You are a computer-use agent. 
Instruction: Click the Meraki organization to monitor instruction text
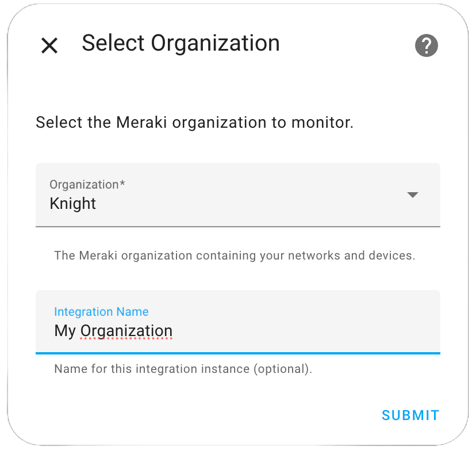pyautogui.click(x=194, y=123)
